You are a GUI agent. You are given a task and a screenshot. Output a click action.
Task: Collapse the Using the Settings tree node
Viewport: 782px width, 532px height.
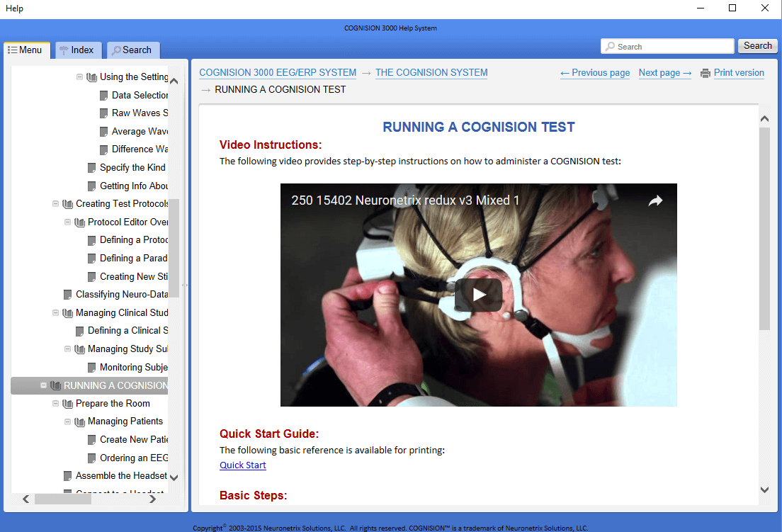point(79,77)
